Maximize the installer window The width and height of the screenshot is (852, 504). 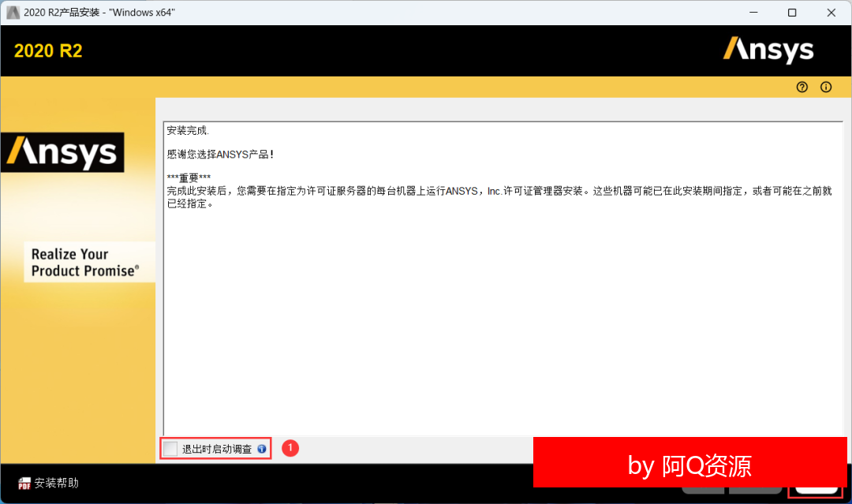(792, 13)
